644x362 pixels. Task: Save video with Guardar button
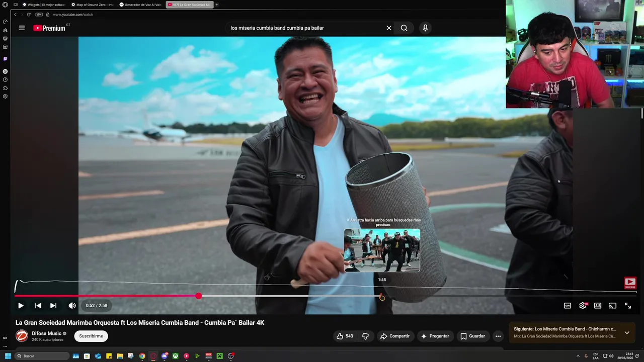pos(473,336)
